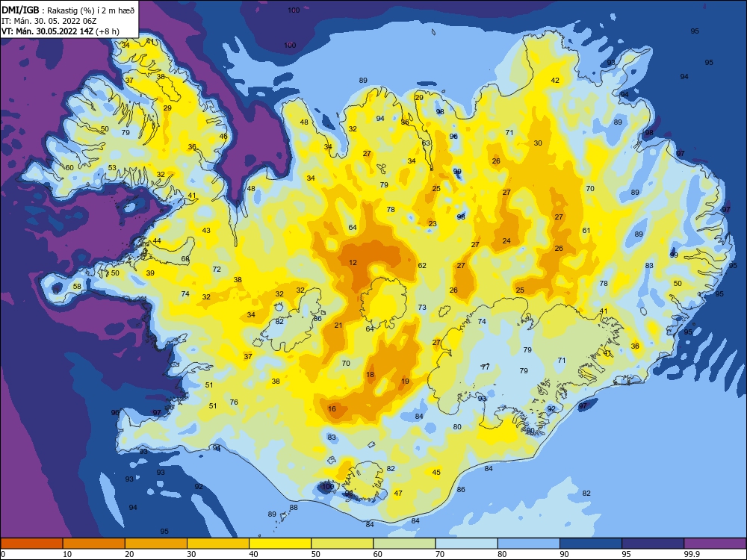Screen dimensions: 747x560
Task: Click the 10–20 orange legend swatch
Action: [x=94, y=544]
